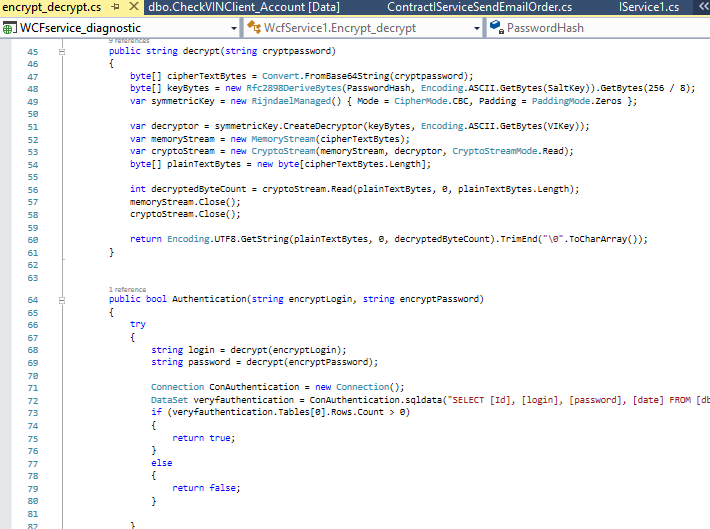This screenshot has width=710, height=529.
Task: Click CryptoStream type on line 53
Action: click(283, 151)
